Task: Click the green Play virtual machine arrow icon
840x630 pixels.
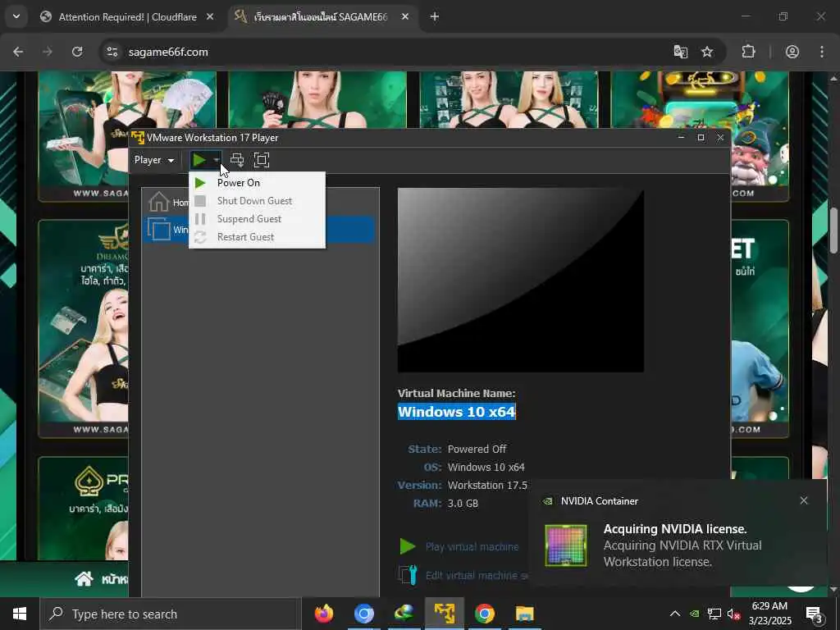Action: [x=407, y=546]
